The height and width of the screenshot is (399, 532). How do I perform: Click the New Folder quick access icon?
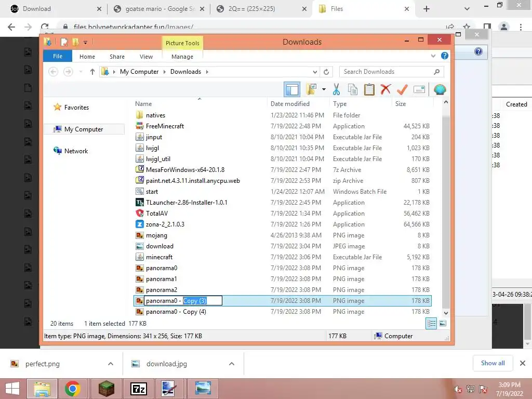click(x=76, y=42)
